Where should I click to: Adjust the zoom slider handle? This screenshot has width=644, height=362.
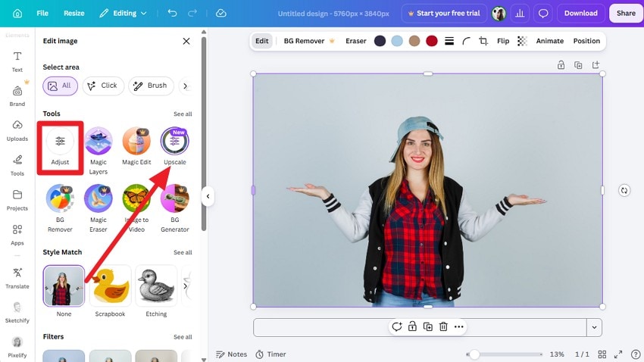tap(474, 354)
